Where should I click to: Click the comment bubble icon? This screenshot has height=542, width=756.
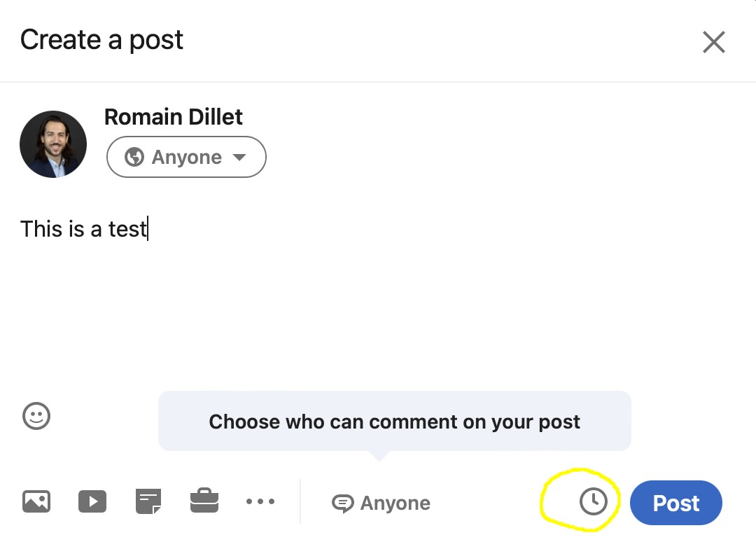pos(342,503)
